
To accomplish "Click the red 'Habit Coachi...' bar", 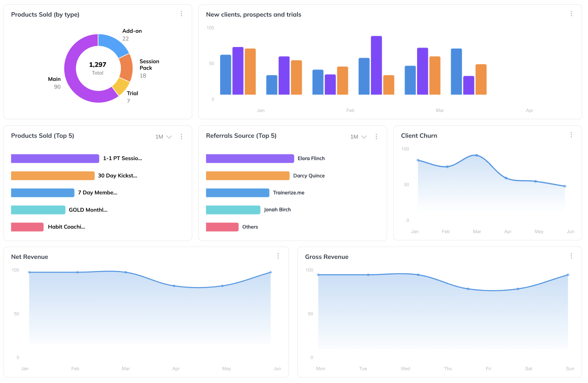I will [x=27, y=227].
